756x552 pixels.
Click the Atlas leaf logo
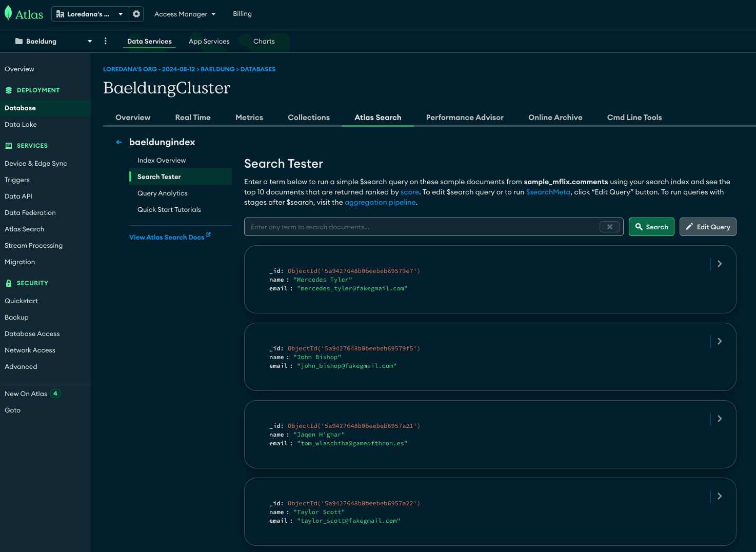(x=8, y=13)
